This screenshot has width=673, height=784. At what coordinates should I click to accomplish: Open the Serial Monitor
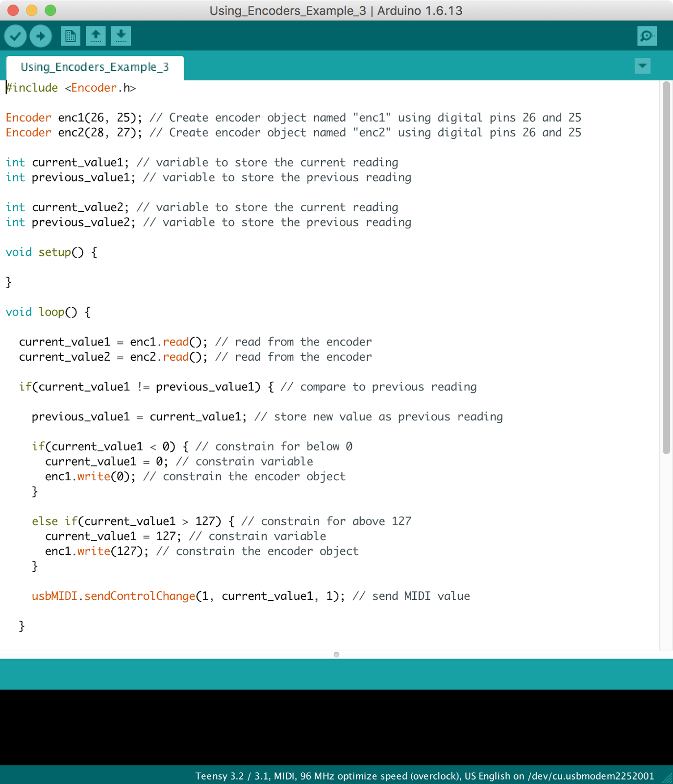pos(647,36)
